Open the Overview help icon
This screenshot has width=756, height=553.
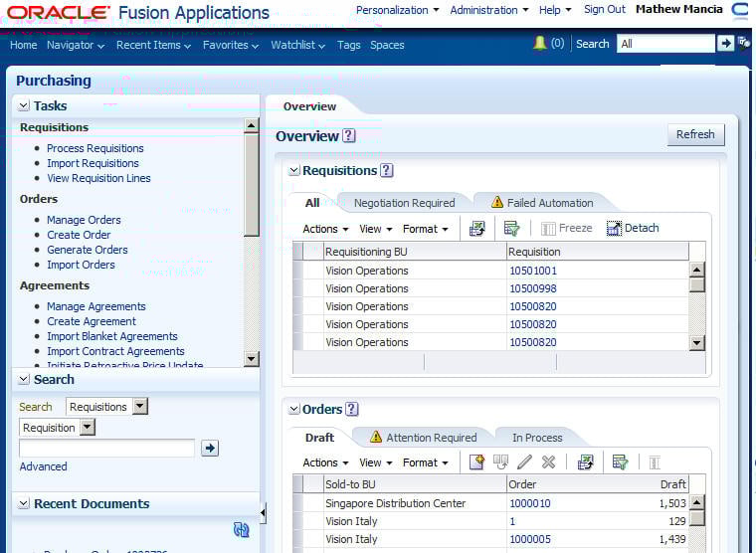(x=348, y=136)
